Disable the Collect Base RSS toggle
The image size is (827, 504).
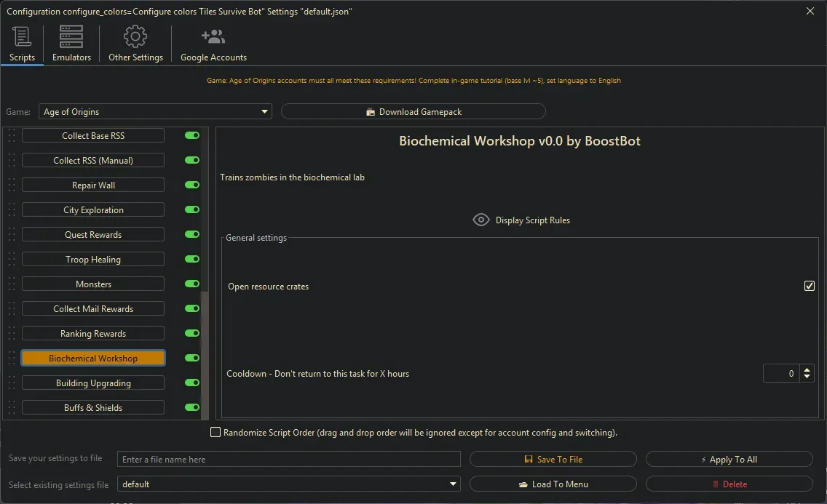(192, 136)
